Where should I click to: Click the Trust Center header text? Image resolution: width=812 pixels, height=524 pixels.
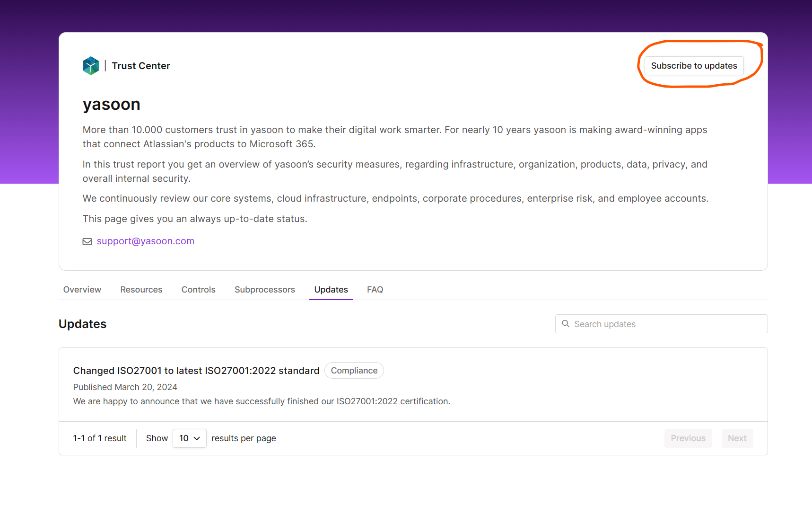click(x=141, y=66)
